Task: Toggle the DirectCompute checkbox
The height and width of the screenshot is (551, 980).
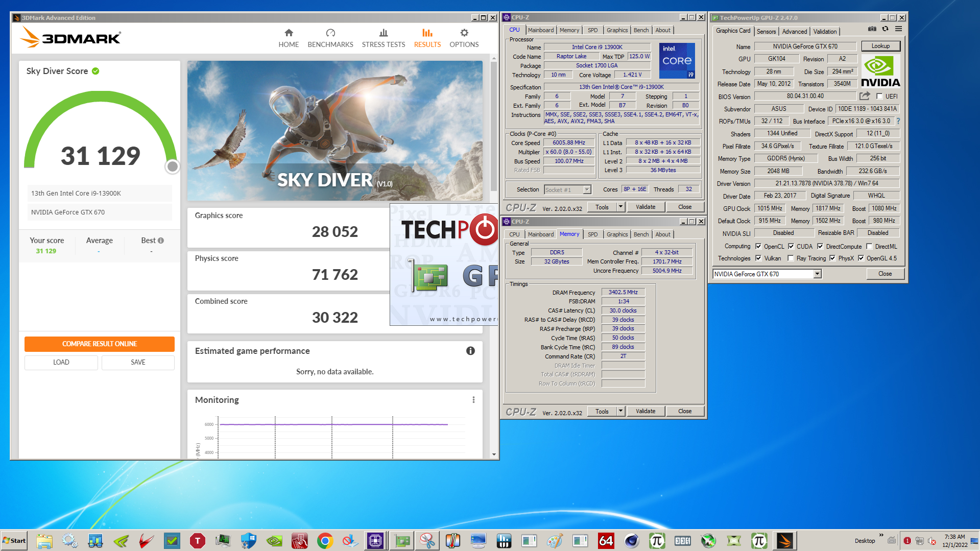Action: (x=820, y=246)
